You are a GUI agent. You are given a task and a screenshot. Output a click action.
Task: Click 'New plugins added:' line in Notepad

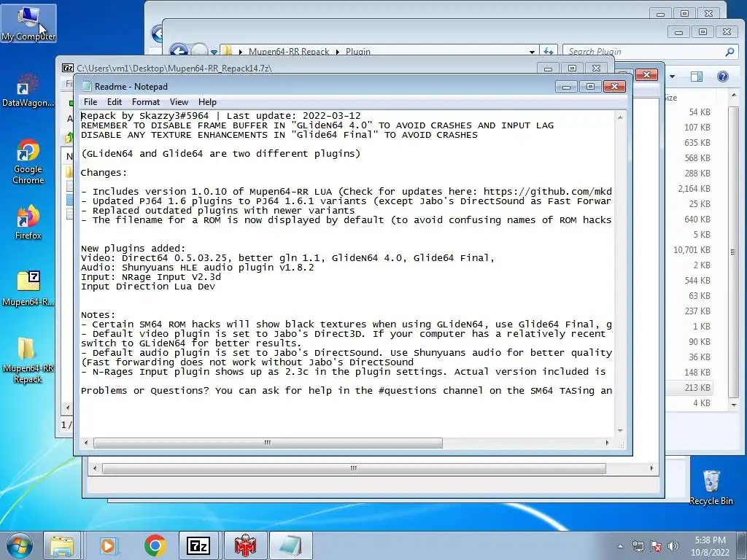point(133,249)
